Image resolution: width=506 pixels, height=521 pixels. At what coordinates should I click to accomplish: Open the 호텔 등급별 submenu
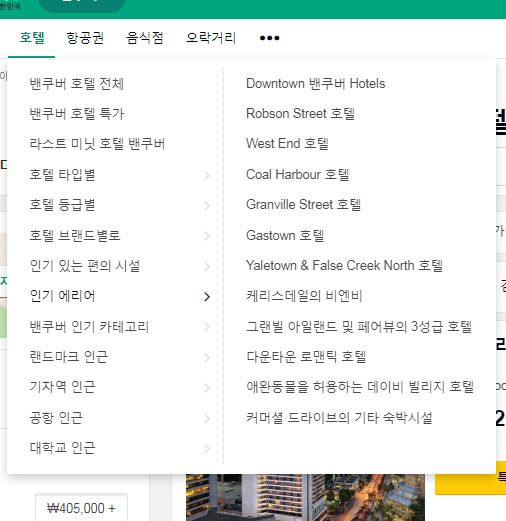62,205
